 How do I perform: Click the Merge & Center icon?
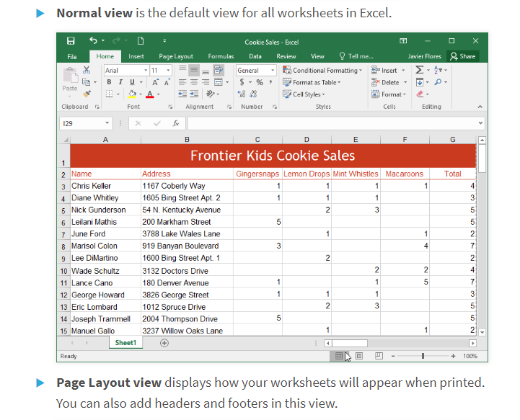[219, 82]
